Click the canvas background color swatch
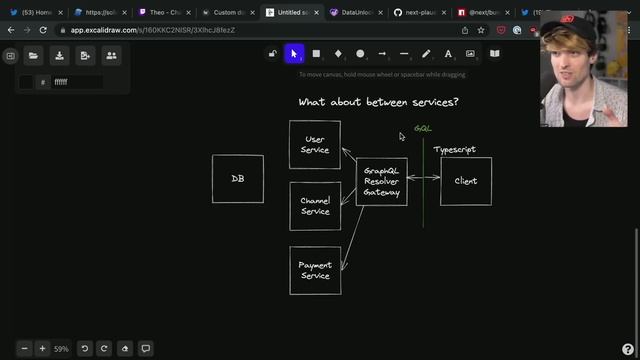 tap(27, 82)
